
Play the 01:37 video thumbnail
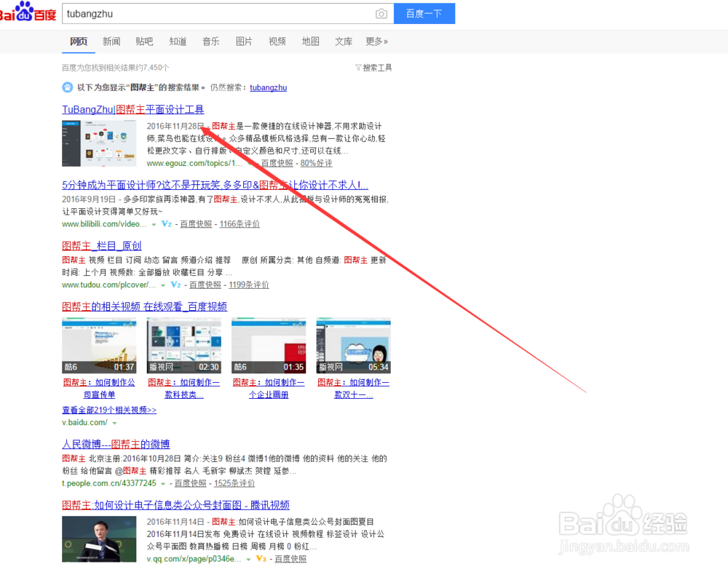[x=99, y=346]
